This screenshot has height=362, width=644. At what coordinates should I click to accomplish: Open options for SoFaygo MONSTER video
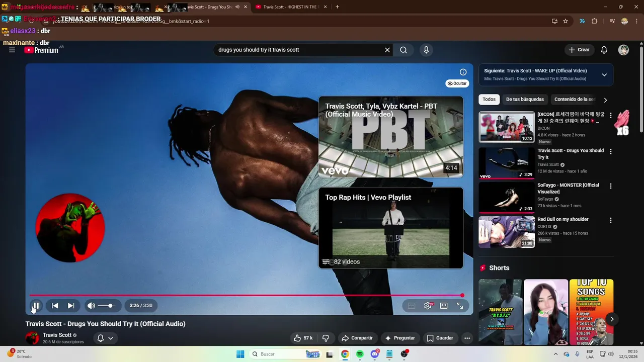611,186
